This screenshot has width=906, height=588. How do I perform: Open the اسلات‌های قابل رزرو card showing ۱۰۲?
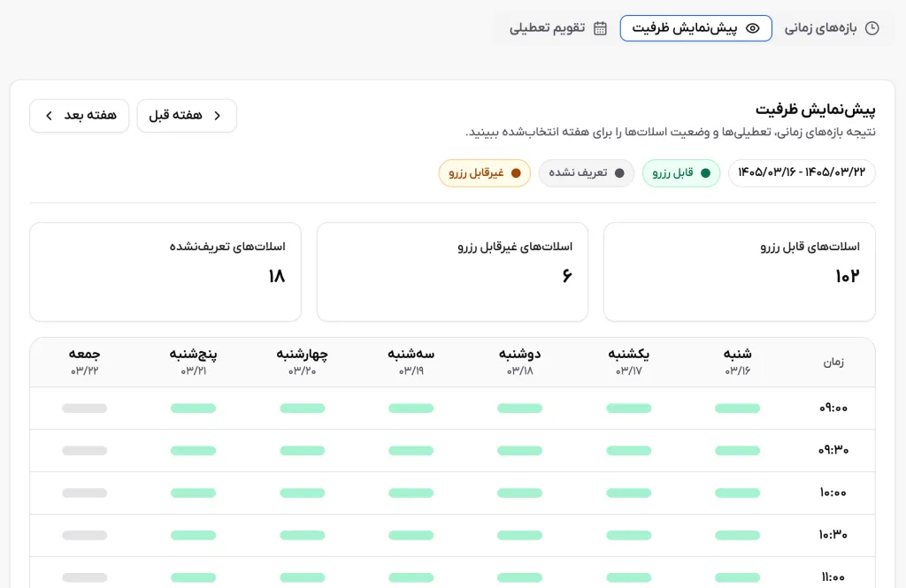pyautogui.click(x=740, y=271)
